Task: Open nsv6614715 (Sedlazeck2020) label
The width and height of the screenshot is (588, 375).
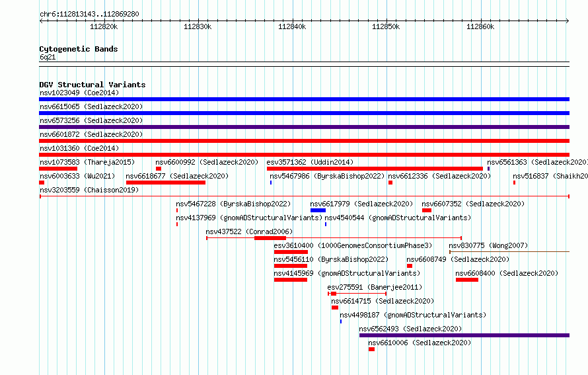Action: (x=383, y=301)
